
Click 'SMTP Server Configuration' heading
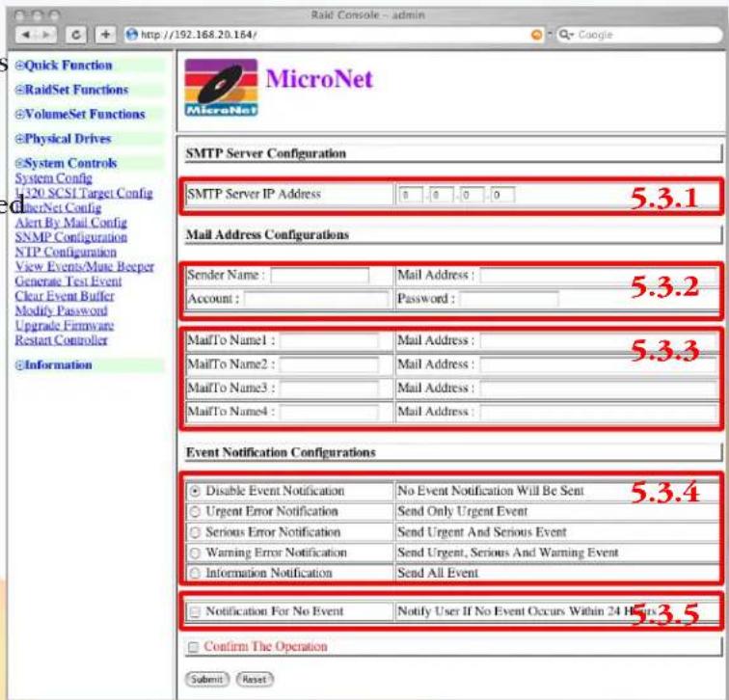click(x=266, y=154)
